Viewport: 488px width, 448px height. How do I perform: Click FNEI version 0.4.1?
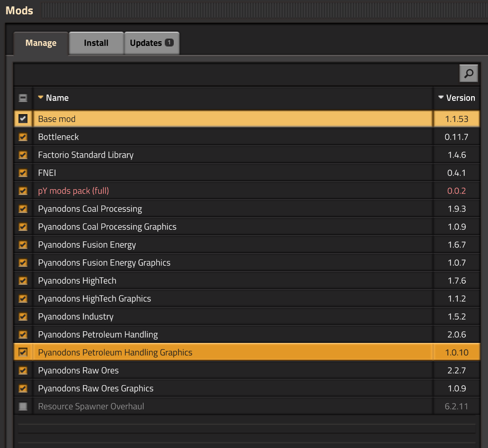click(x=456, y=173)
